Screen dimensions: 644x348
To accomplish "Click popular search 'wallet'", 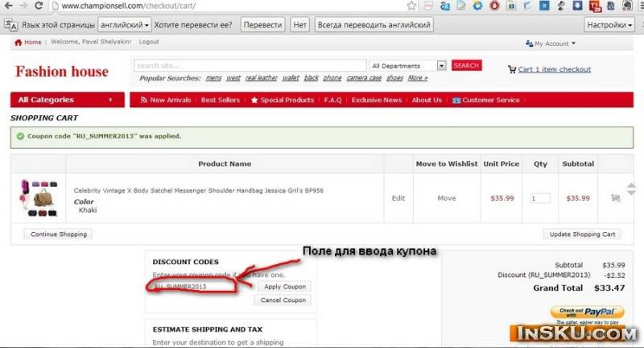I will click(x=291, y=78).
